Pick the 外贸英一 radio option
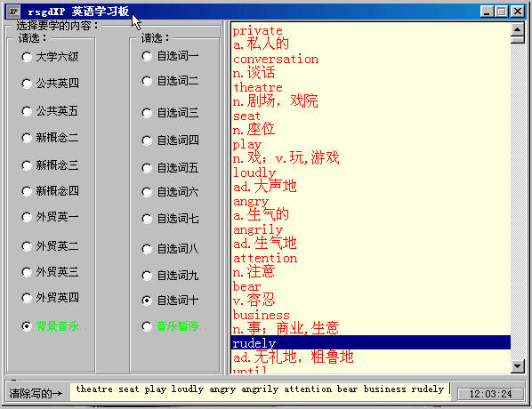The width and height of the screenshot is (532, 409). (x=50, y=217)
